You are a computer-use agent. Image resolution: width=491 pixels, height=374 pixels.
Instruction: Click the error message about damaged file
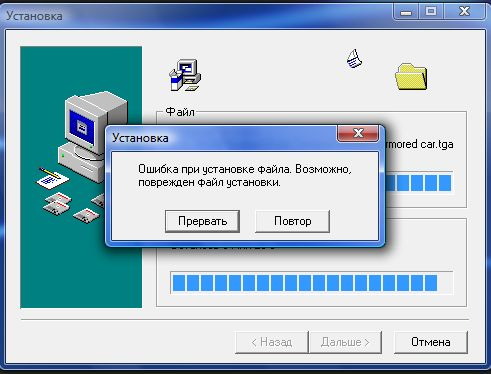point(245,176)
